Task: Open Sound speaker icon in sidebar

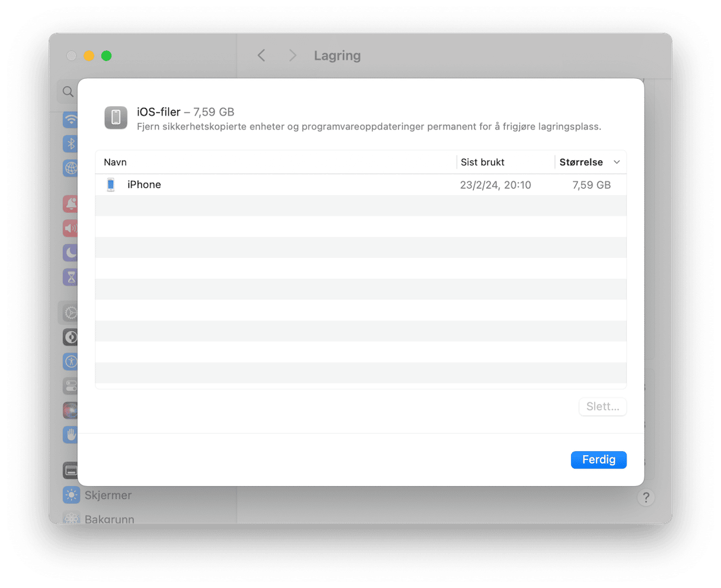Action: (71, 228)
